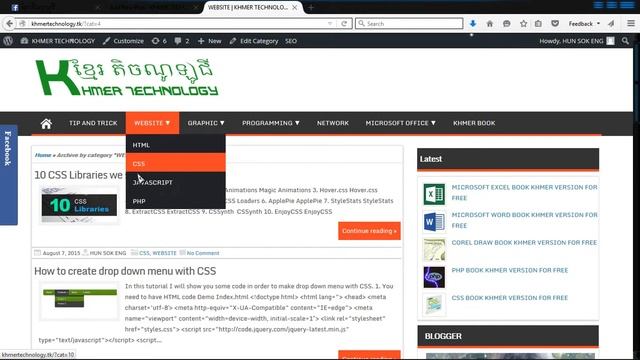
Task: View the 2 pending comments icon
Action: 182,41
